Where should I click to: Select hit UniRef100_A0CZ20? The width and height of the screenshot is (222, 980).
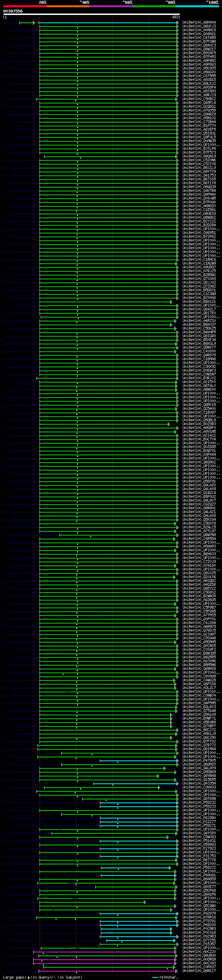[x=199, y=951]
